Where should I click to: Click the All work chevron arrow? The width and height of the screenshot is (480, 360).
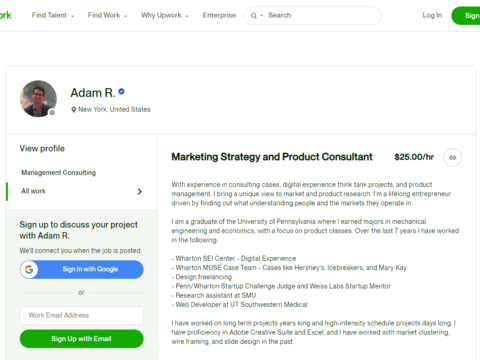point(140,191)
